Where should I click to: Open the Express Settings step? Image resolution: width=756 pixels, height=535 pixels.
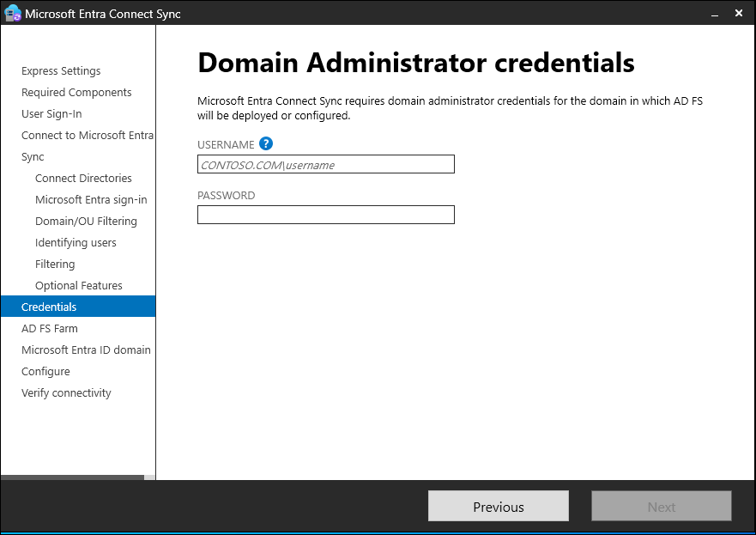(61, 71)
